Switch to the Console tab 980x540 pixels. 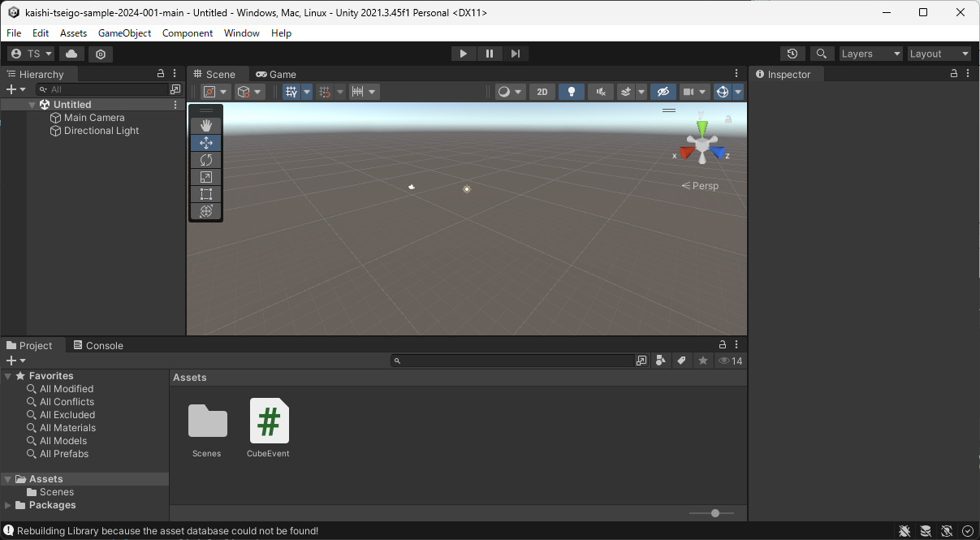98,345
